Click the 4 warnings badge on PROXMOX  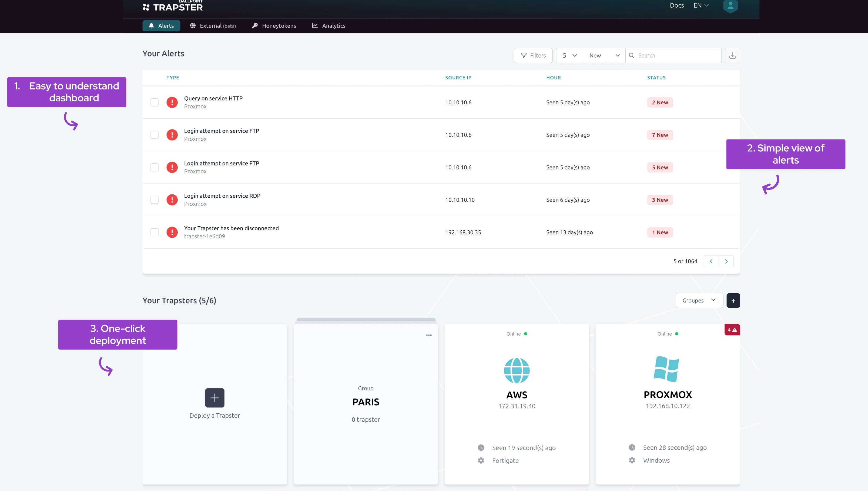[732, 330]
